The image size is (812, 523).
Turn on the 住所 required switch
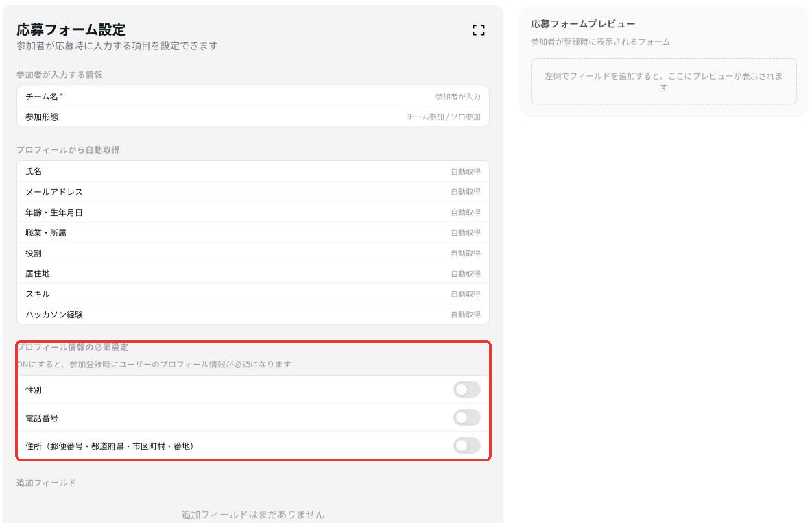pos(466,446)
